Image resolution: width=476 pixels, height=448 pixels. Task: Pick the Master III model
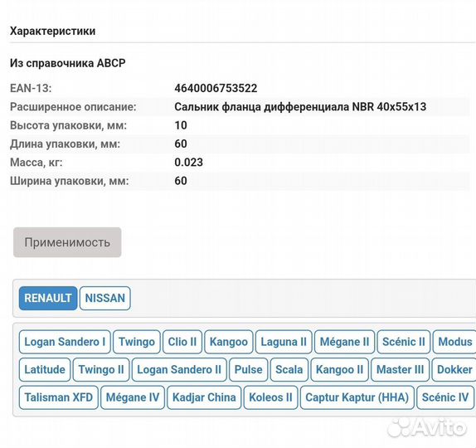(x=400, y=370)
